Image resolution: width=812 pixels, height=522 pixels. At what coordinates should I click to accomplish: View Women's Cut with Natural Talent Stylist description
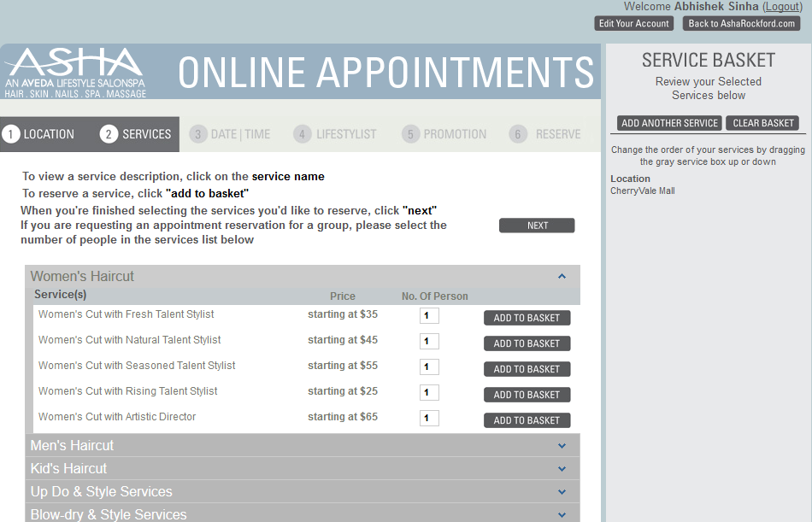(129, 340)
